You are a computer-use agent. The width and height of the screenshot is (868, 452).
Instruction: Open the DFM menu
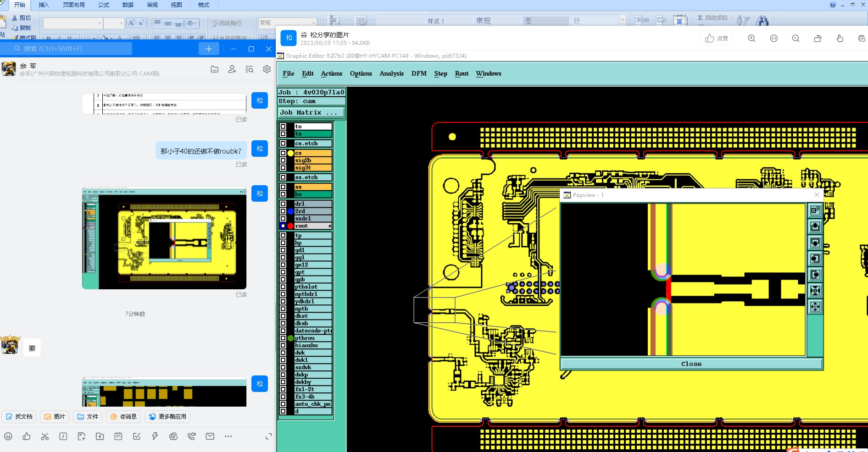(x=418, y=73)
